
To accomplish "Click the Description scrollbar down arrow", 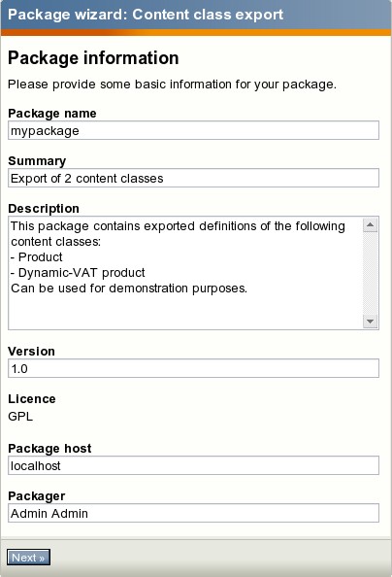I will pos(371,322).
